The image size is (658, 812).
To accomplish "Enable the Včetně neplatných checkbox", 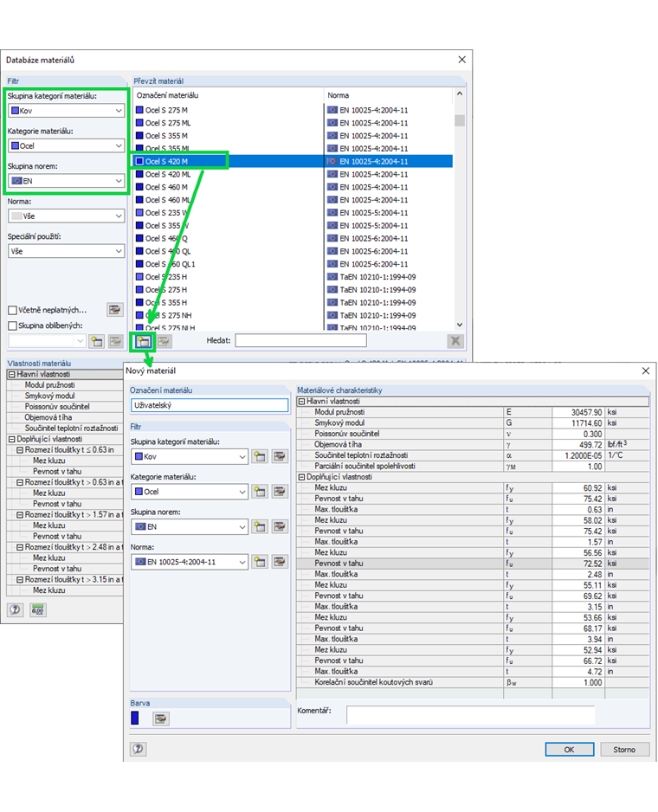I will click(12, 310).
